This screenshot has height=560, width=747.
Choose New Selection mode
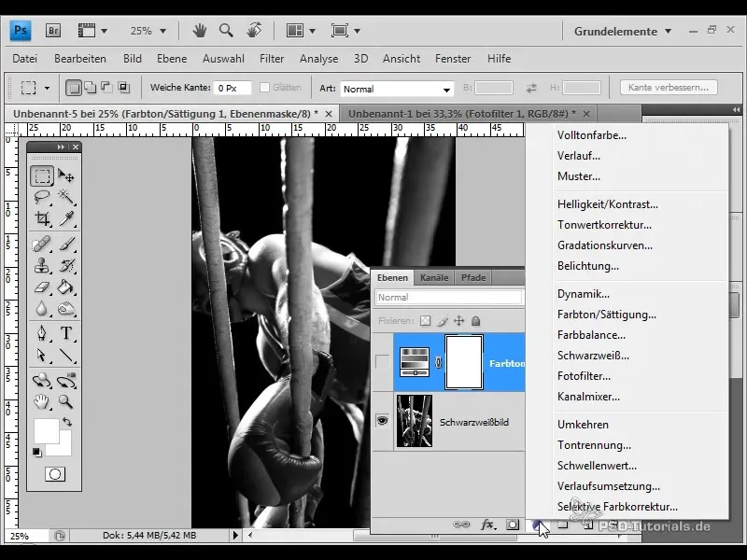[x=74, y=88]
